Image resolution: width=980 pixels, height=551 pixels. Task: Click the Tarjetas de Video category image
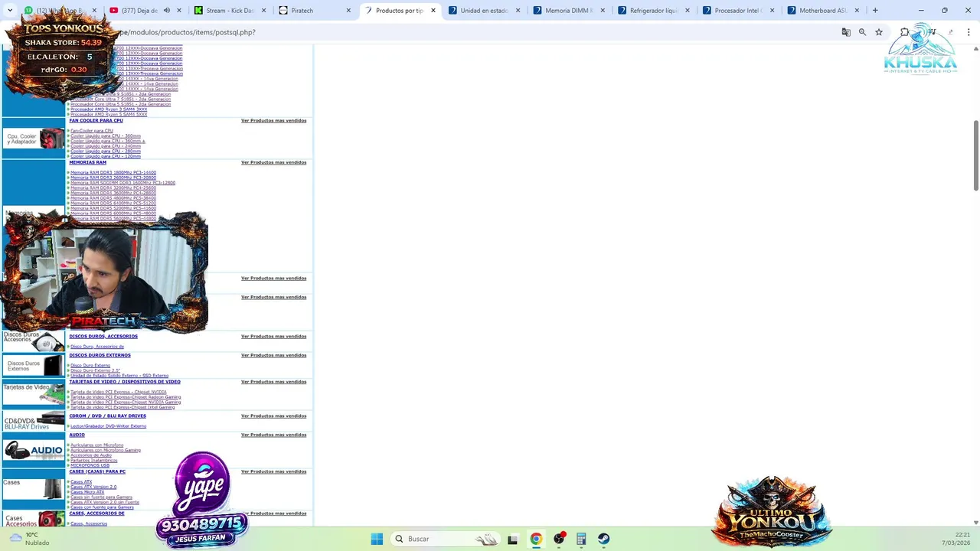34,393
